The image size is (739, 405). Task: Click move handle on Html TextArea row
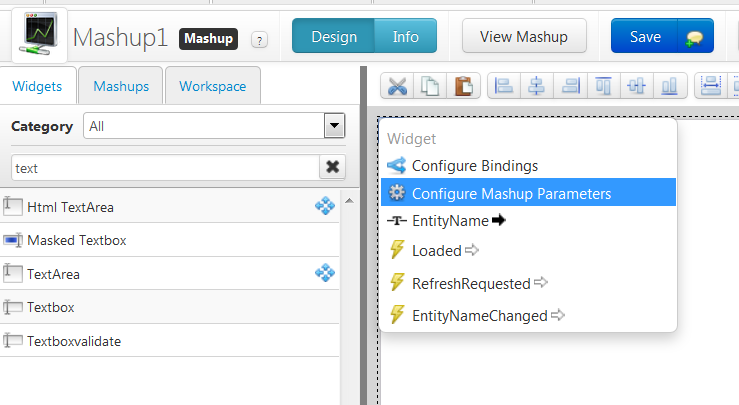click(325, 206)
